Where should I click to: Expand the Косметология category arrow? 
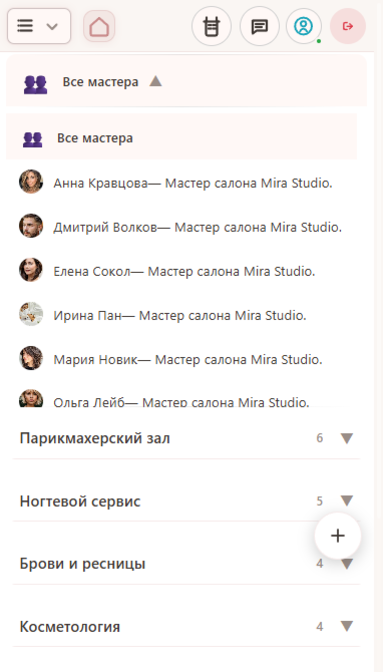click(347, 626)
